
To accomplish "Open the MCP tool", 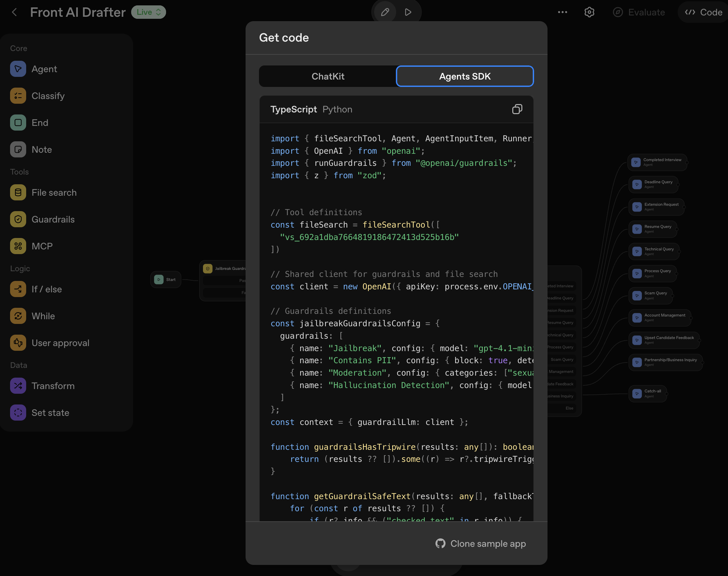I will 42,246.
